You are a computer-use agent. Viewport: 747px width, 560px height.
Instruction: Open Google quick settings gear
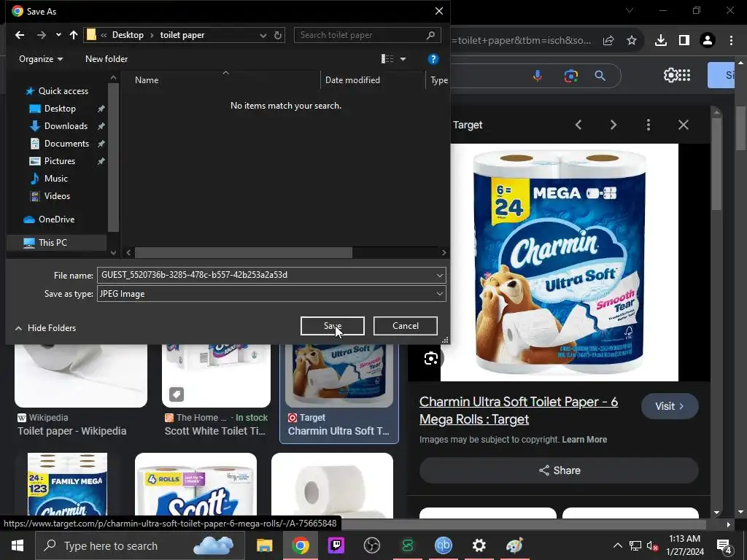coord(670,75)
